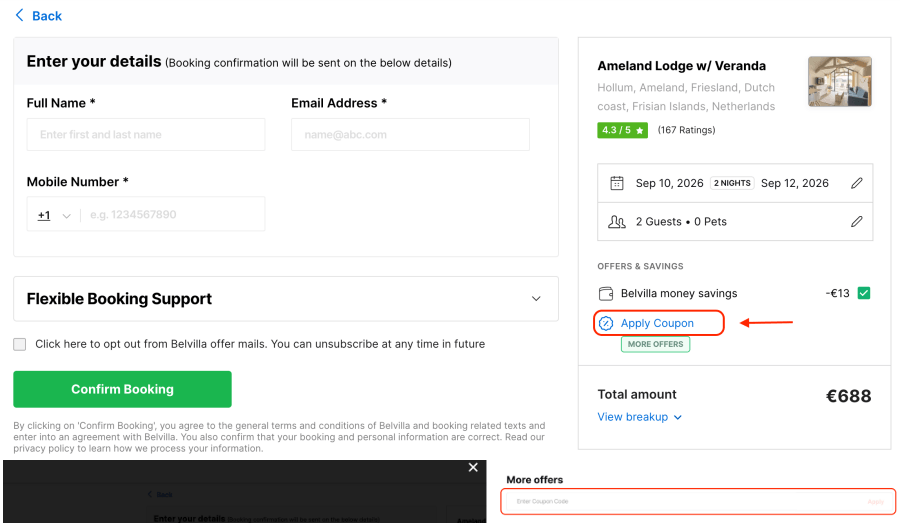Click the guests icon beside 2 Guests
This screenshot has height=523, width=900.
(x=616, y=222)
